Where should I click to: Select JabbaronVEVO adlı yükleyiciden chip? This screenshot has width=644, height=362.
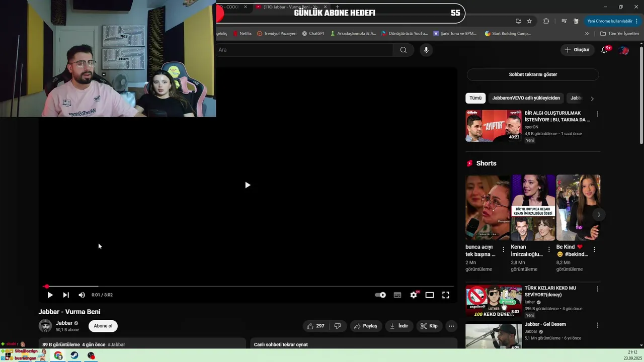[526, 98]
